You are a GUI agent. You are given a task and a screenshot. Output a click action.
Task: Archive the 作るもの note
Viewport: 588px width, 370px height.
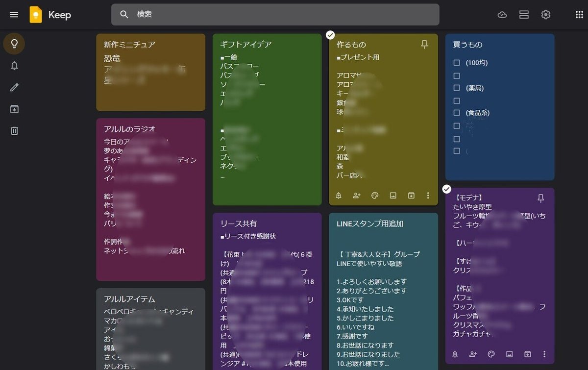point(411,196)
